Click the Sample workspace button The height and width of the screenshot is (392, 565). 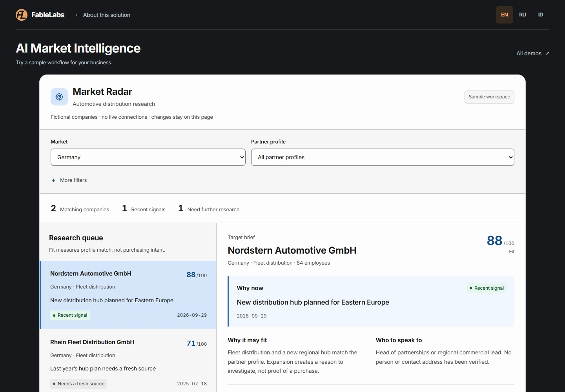point(489,97)
